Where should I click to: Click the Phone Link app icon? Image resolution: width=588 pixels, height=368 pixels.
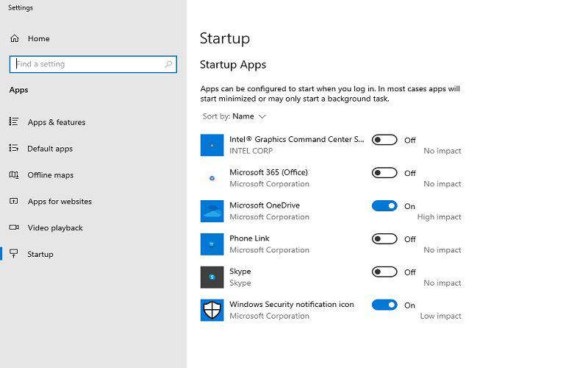tap(212, 244)
